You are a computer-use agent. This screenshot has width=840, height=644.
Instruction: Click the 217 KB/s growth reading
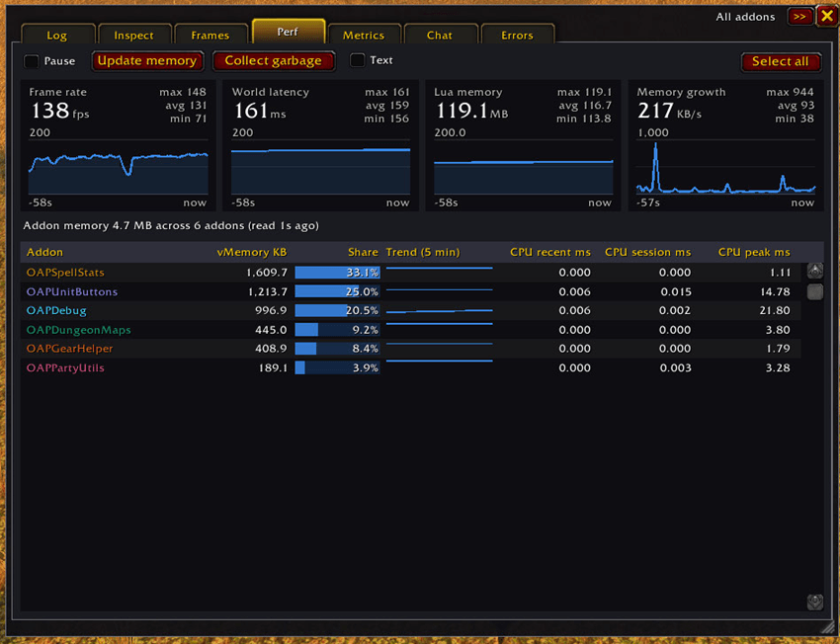pos(669,111)
